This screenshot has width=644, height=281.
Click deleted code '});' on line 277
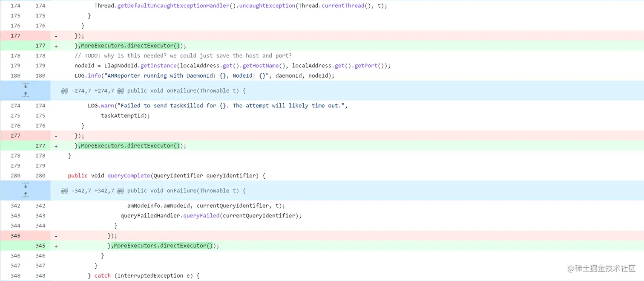(79, 136)
